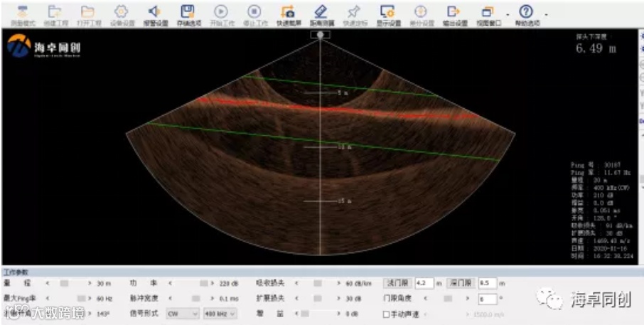The image size is (644, 325).
Task: Click the 增益 gain slider thumb
Action: tap(304, 314)
